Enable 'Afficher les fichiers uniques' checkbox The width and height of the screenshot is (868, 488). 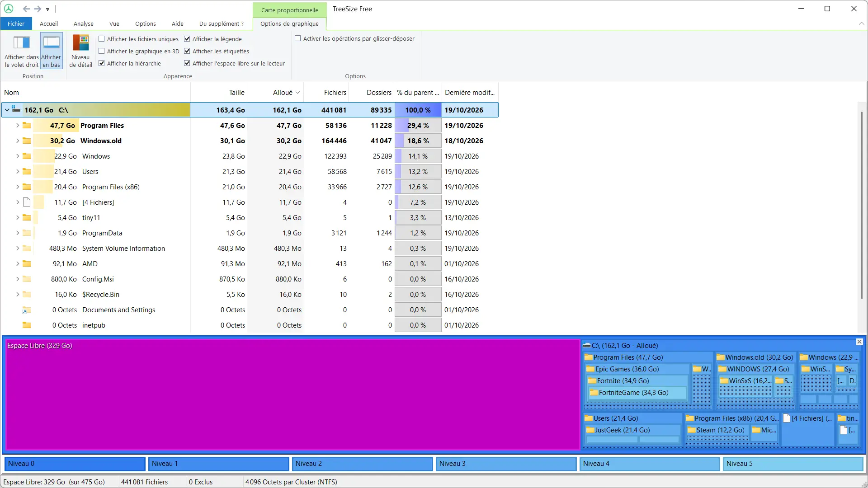coord(102,39)
